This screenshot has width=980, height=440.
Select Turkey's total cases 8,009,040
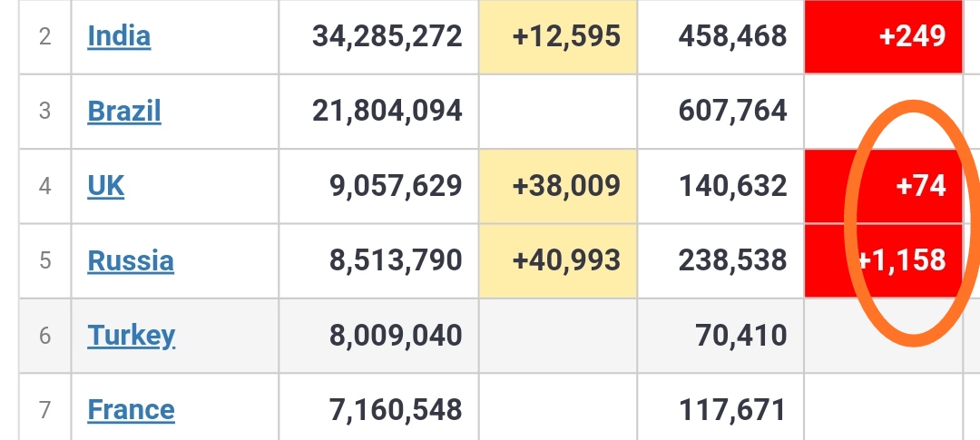click(396, 336)
